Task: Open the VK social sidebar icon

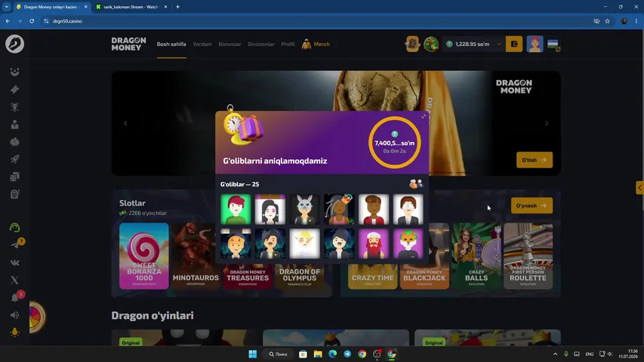Action: (15, 262)
